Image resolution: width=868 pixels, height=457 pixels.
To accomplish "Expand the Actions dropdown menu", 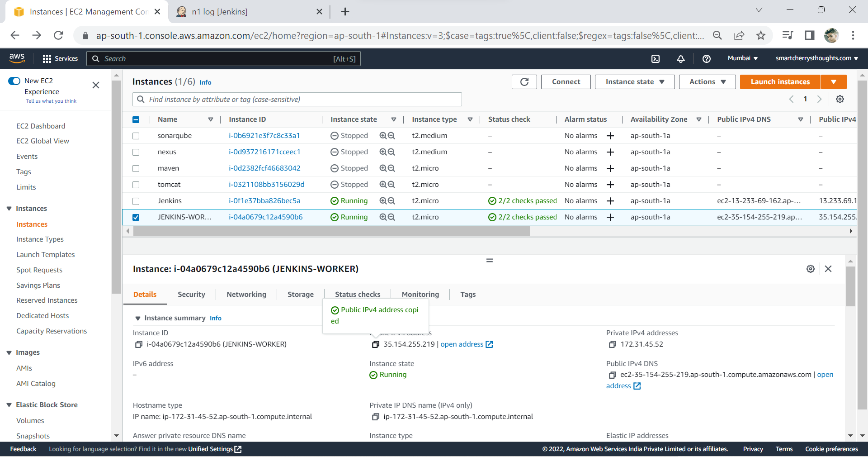I will point(707,82).
